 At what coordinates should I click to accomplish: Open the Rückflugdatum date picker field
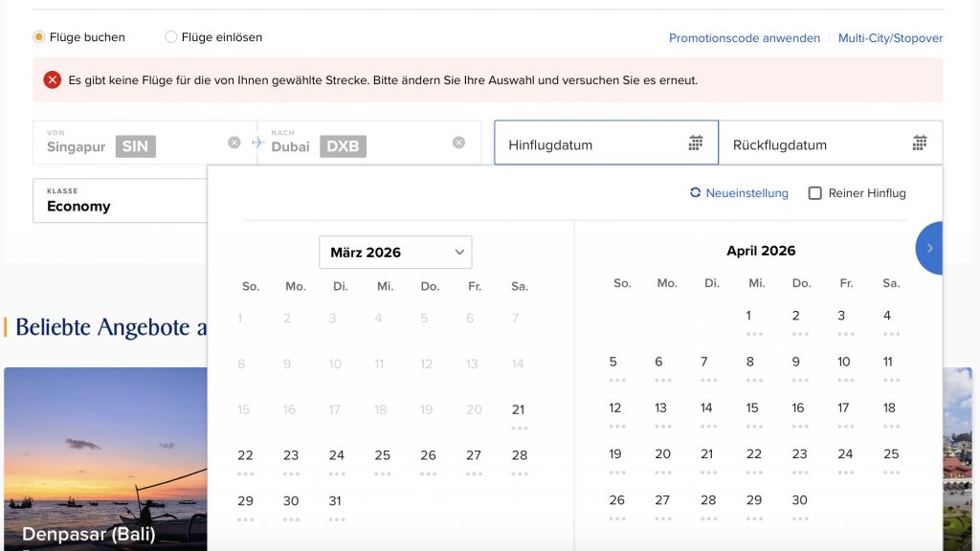click(813, 144)
